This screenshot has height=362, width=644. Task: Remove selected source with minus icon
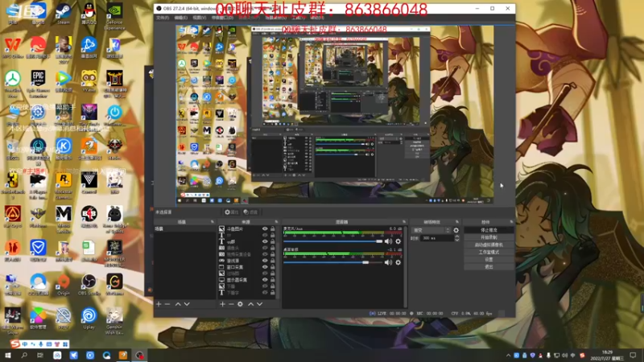[x=231, y=304]
